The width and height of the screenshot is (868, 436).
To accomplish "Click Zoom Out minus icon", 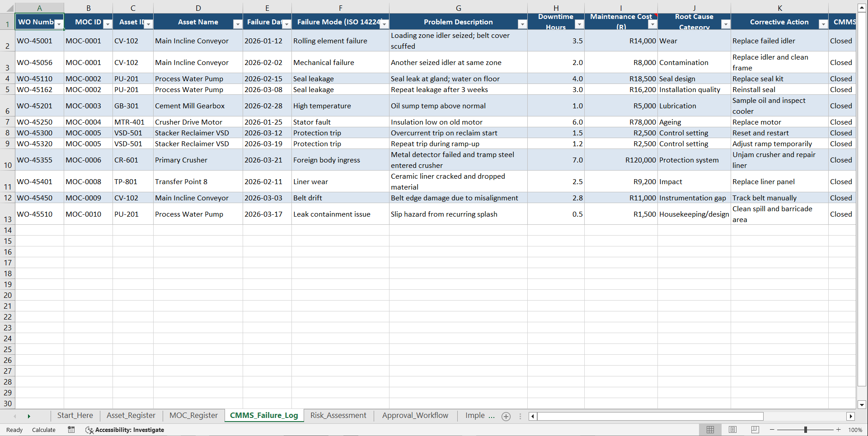I will (x=772, y=430).
